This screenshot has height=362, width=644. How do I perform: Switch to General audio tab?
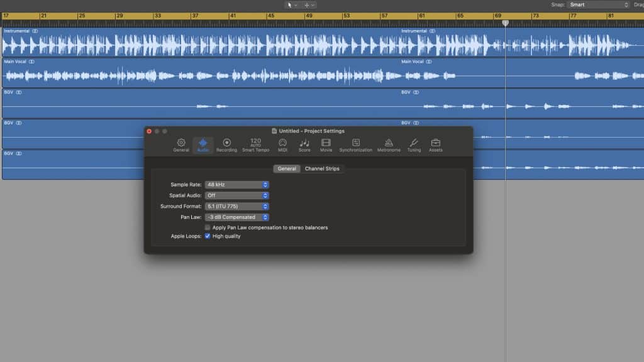pos(287,168)
